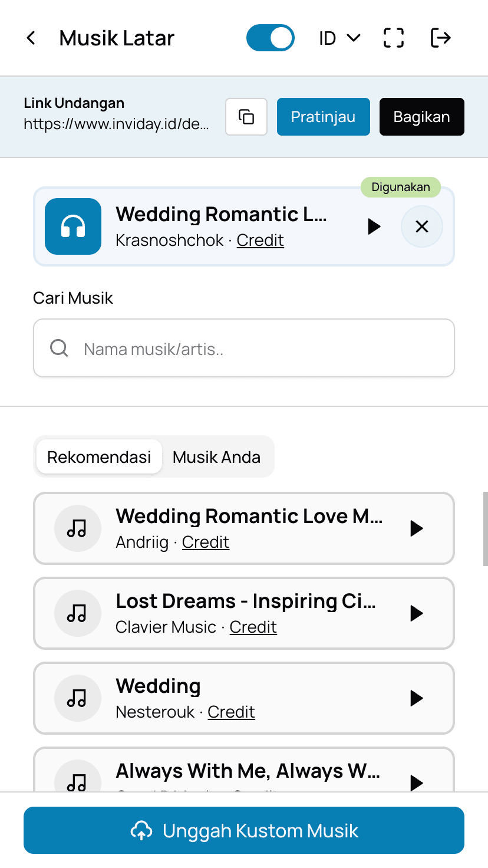Click the music note icon of Lost Dreams

pyautogui.click(x=77, y=613)
